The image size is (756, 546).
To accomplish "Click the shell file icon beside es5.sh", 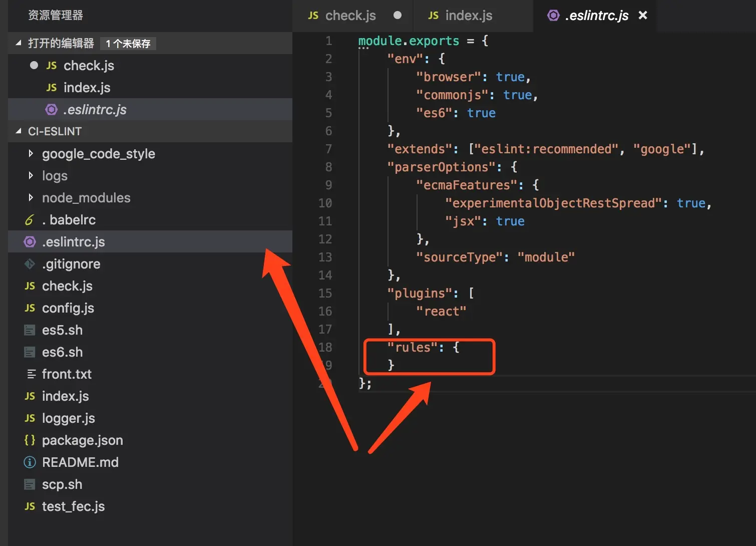I will pyautogui.click(x=30, y=330).
